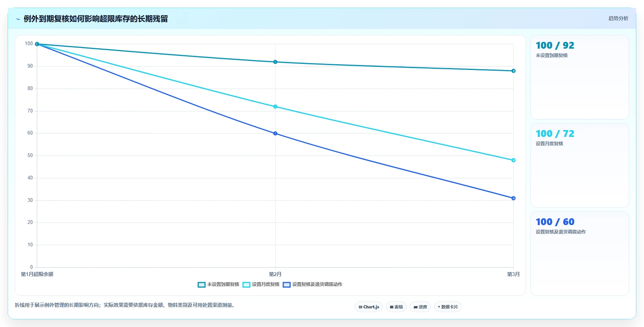Click the 100 / 72 card value
This screenshot has width=644, height=327.
click(555, 133)
